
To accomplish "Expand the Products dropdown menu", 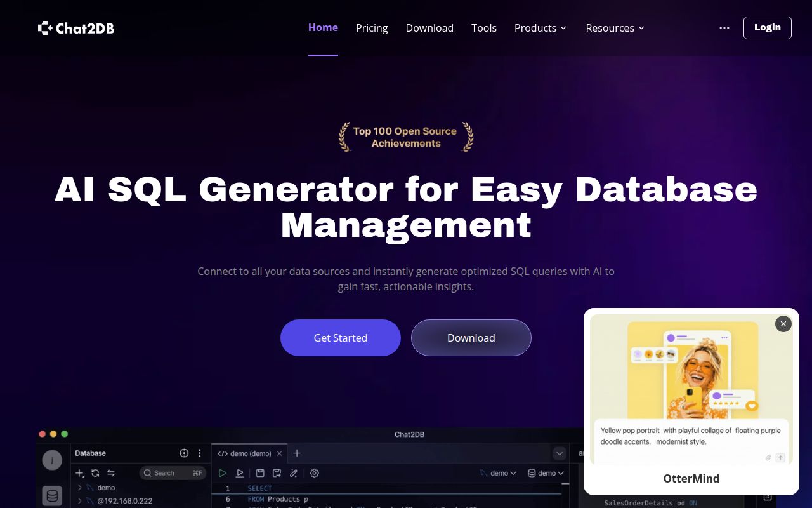I will [x=540, y=28].
